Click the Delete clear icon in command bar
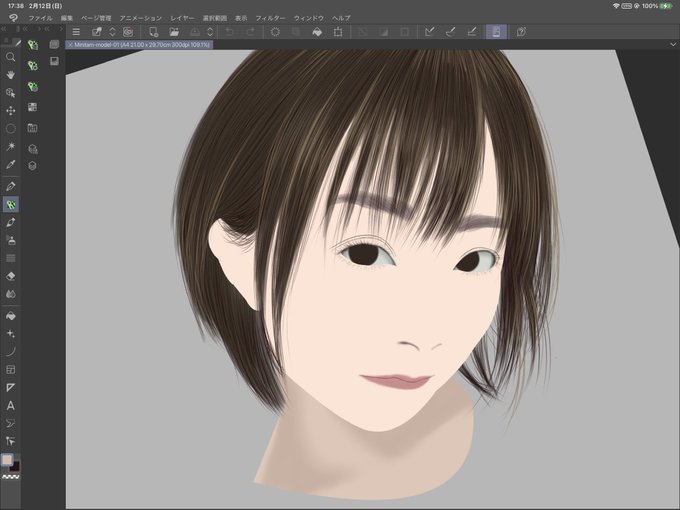This screenshot has height=510, width=680. (x=275, y=32)
